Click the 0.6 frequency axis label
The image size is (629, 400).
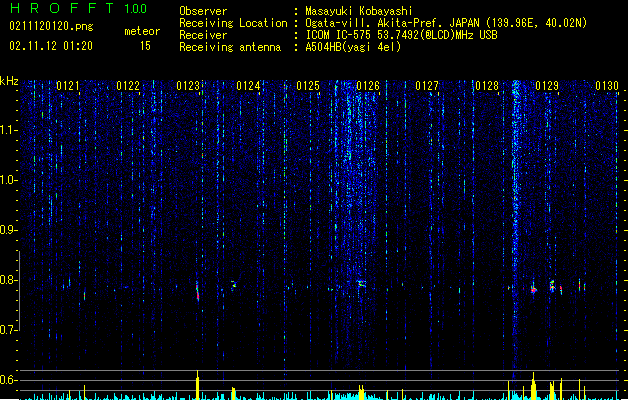coord(8,380)
